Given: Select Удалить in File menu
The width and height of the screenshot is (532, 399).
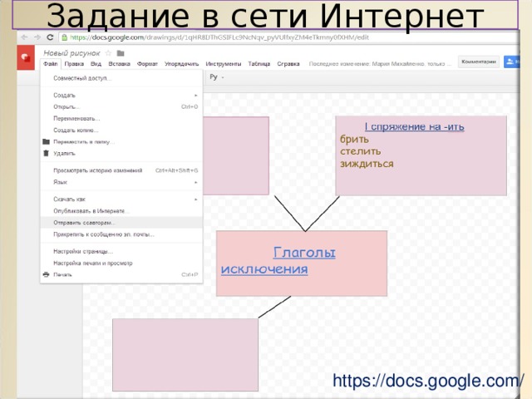Looking at the screenshot, I should tap(121, 153).
